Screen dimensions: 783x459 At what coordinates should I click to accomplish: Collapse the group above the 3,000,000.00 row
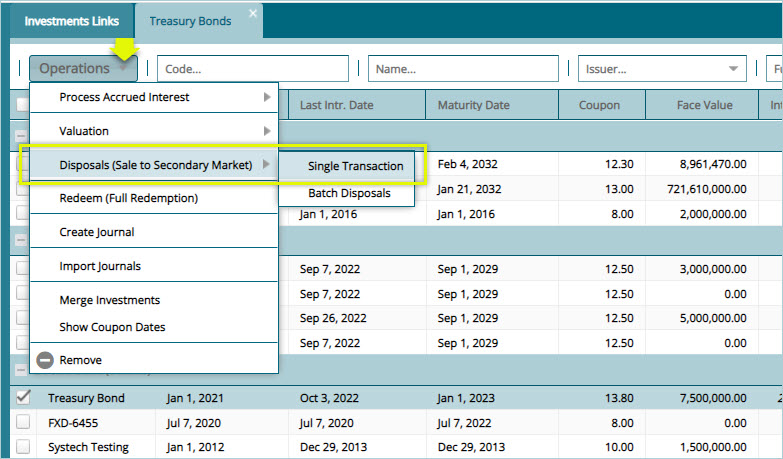tap(21, 240)
